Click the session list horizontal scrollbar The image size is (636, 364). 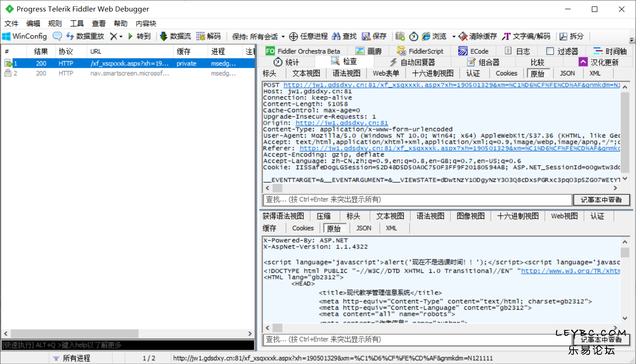pos(127,334)
